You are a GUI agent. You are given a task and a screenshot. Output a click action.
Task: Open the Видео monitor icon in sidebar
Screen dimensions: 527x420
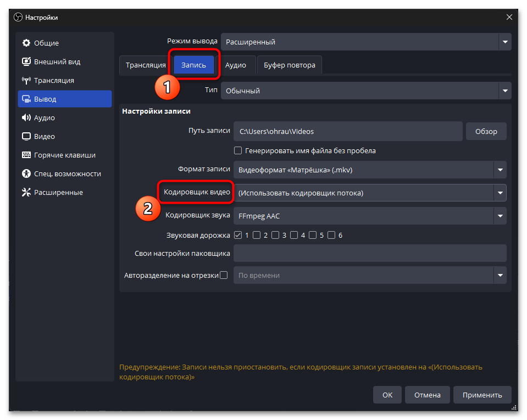(26, 137)
